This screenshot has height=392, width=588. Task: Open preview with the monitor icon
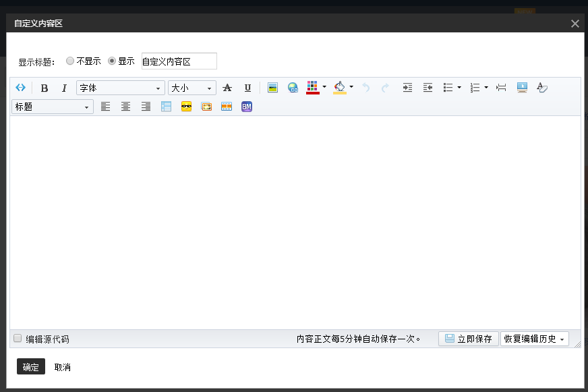point(522,88)
